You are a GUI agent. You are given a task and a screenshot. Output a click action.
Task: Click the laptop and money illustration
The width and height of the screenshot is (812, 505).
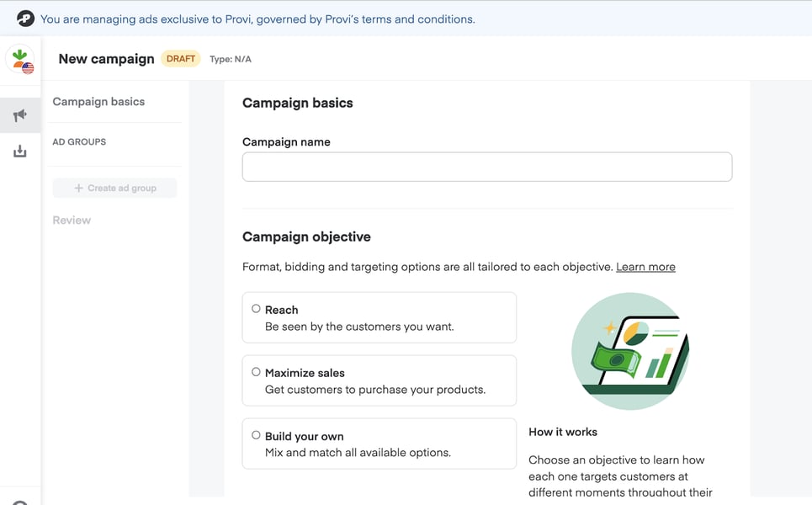(x=629, y=351)
